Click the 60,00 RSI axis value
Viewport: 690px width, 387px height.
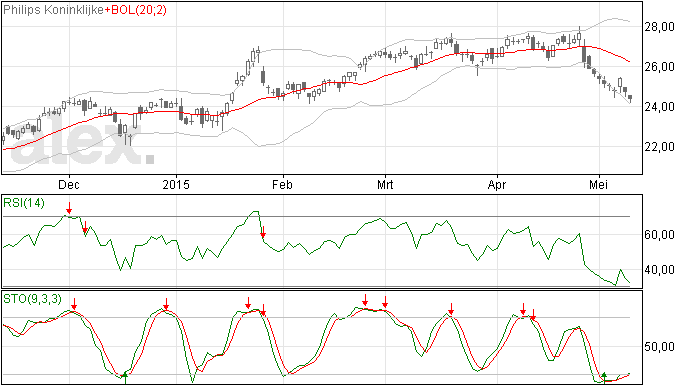point(660,235)
